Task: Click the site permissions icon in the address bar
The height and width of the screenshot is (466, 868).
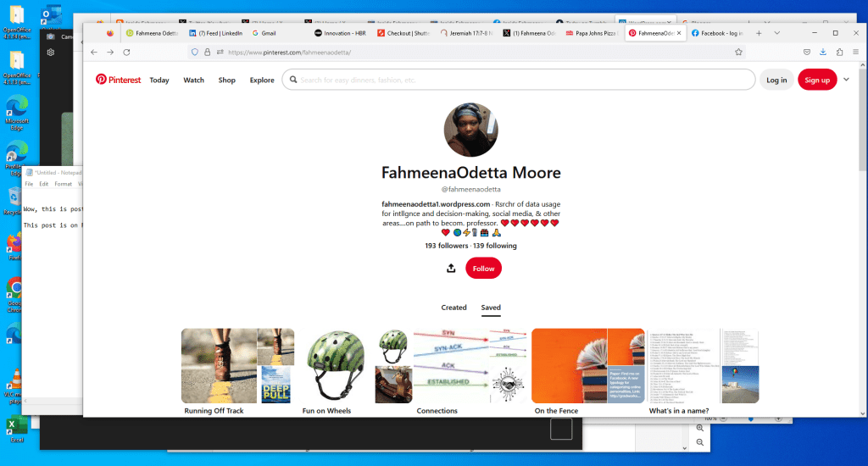Action: click(x=220, y=52)
